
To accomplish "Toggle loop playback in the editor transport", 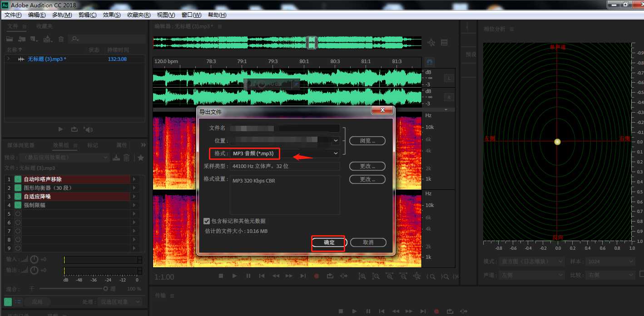I will pos(330,276).
